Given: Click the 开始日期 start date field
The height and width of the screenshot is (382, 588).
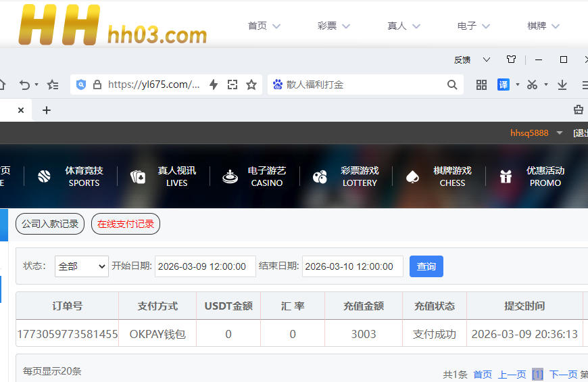Looking at the screenshot, I should click(205, 266).
